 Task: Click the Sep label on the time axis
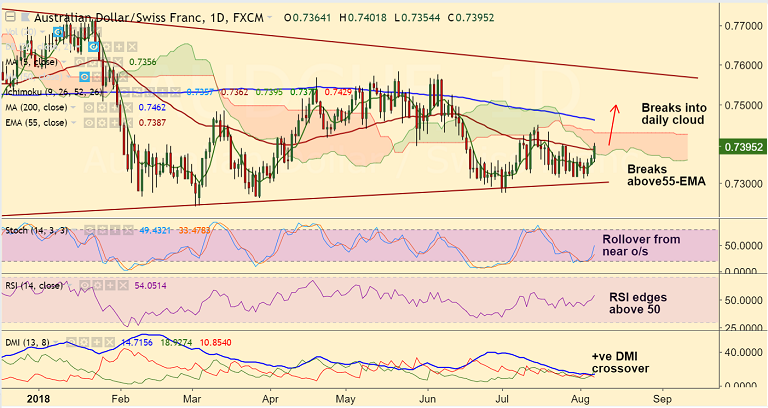point(663,399)
